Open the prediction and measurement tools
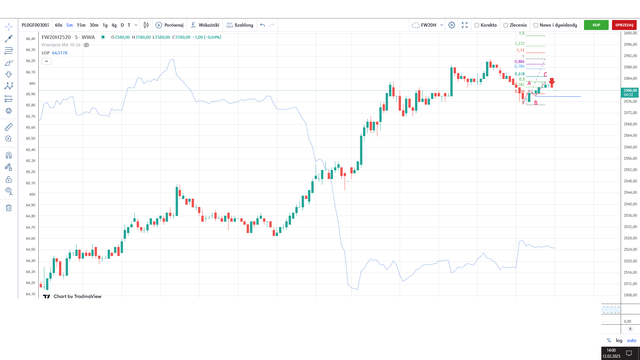640x360 pixels. [9, 99]
